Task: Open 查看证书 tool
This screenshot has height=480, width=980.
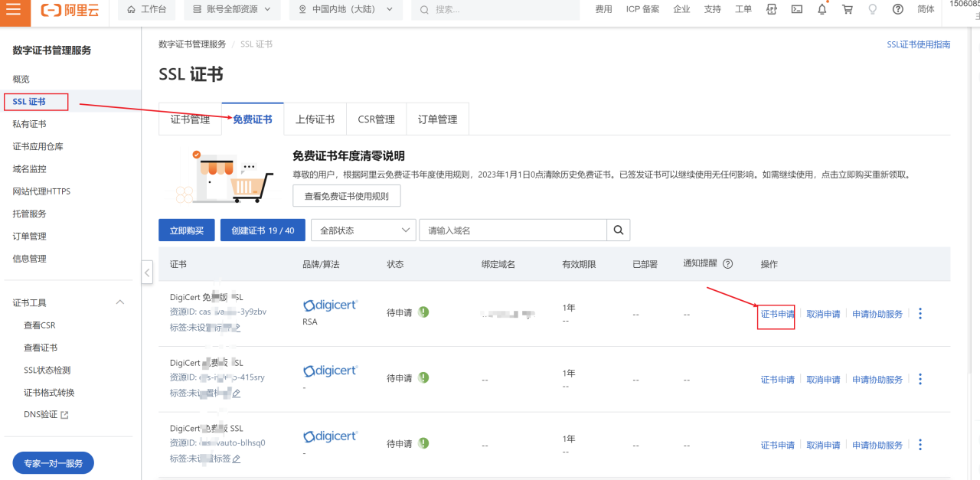Action: 41,348
